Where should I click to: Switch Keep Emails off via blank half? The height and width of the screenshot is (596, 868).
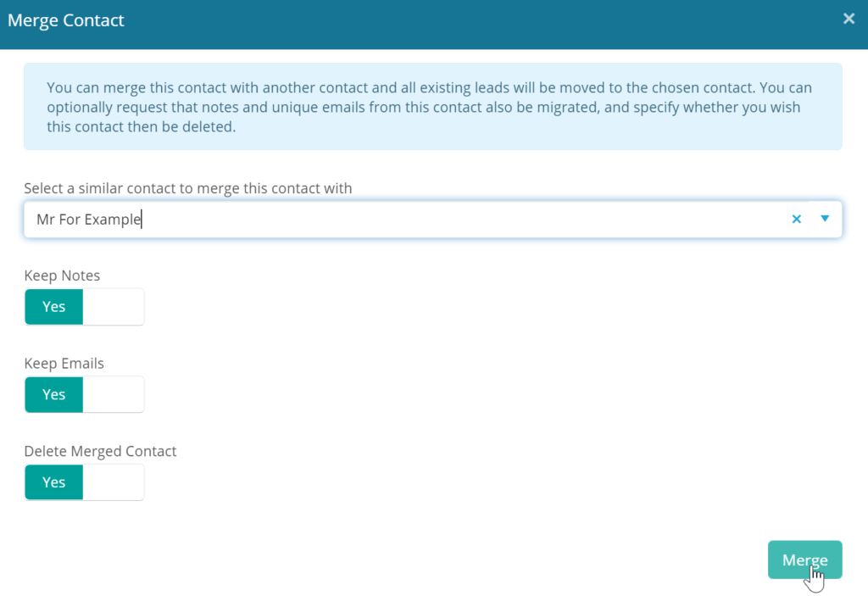[x=114, y=394]
